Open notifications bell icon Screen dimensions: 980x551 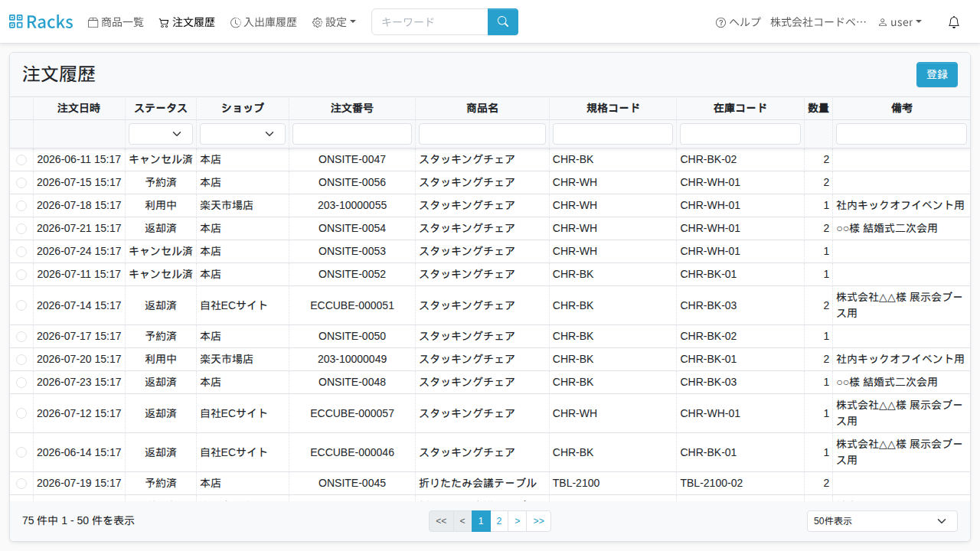(x=954, y=22)
